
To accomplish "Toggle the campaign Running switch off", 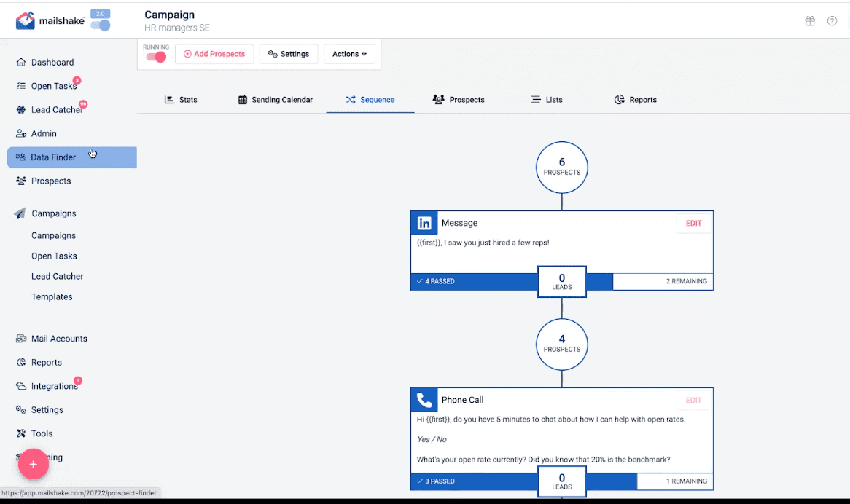I will point(155,57).
